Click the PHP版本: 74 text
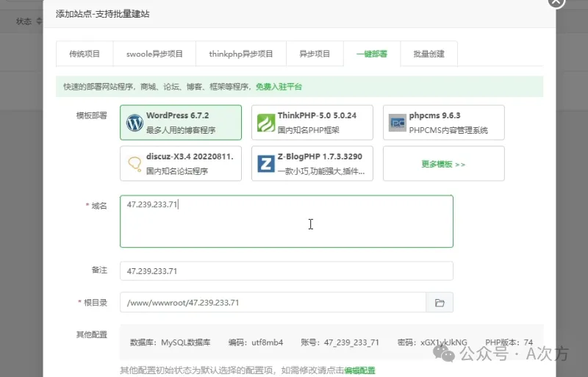The height and width of the screenshot is (377, 588). click(x=509, y=342)
